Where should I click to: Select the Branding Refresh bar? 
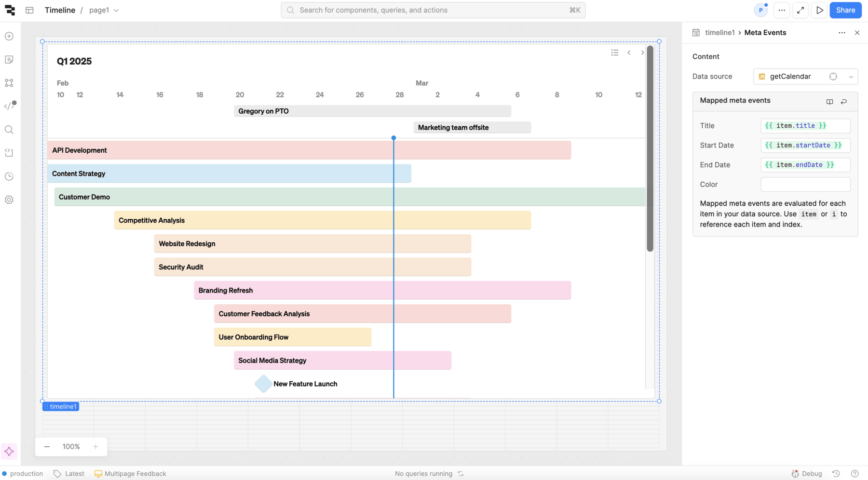click(382, 291)
